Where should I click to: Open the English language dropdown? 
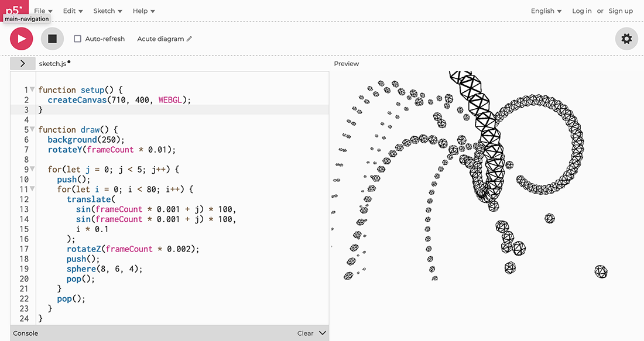(x=546, y=11)
